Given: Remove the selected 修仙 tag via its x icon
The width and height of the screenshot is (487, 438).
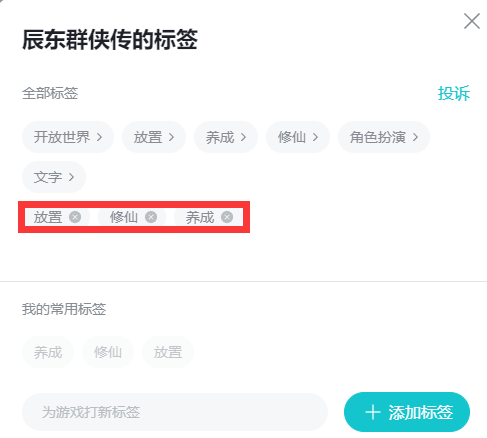Looking at the screenshot, I should tap(151, 217).
